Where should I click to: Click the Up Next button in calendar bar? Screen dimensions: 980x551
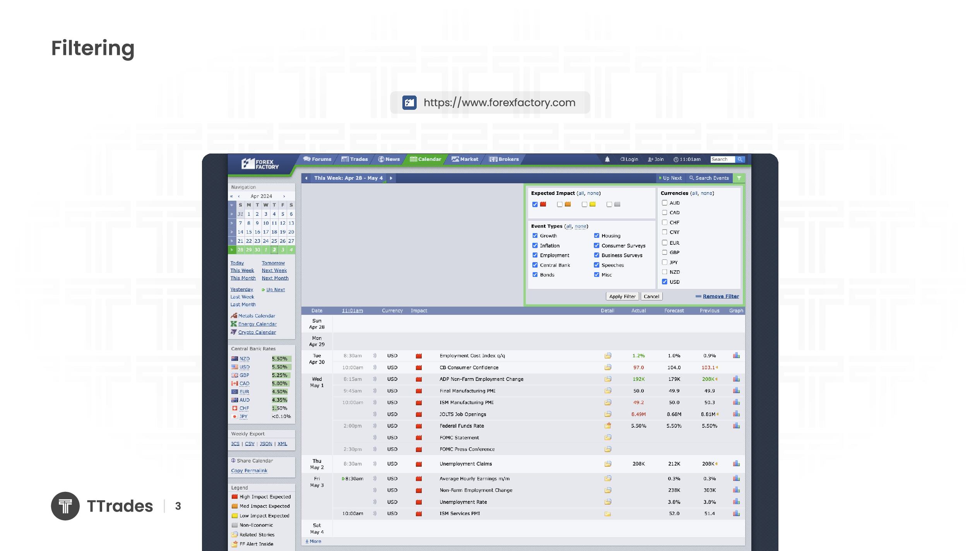click(670, 178)
